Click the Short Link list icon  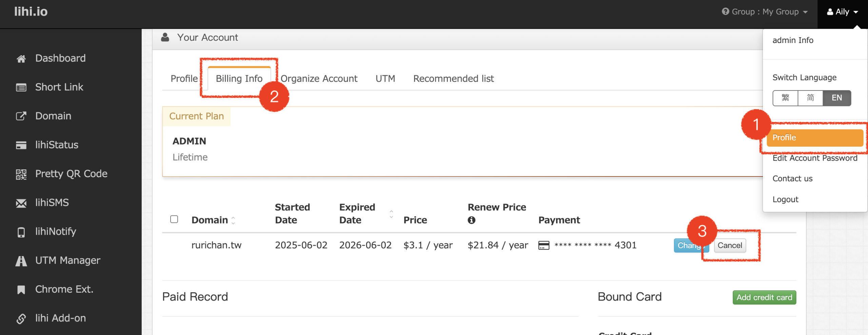click(21, 88)
